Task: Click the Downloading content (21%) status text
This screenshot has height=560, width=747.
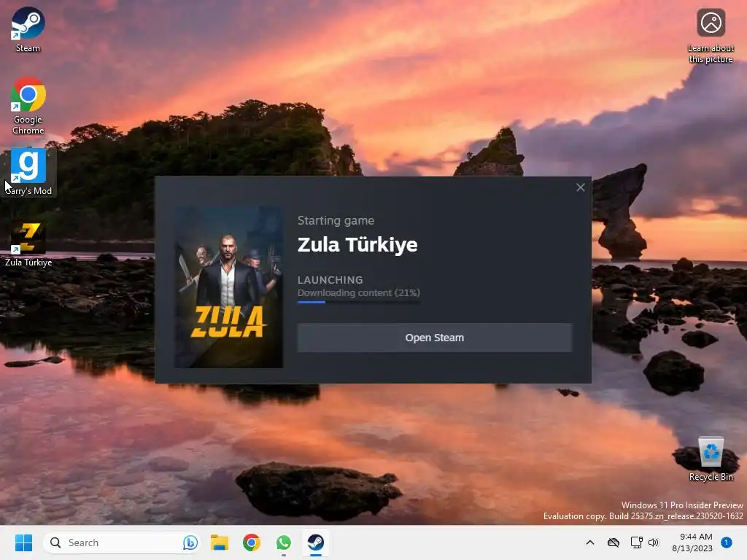Action: (359, 293)
